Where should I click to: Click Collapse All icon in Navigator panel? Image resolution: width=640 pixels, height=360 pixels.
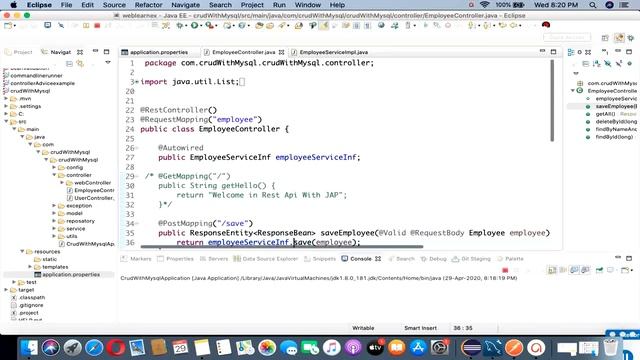69,64
